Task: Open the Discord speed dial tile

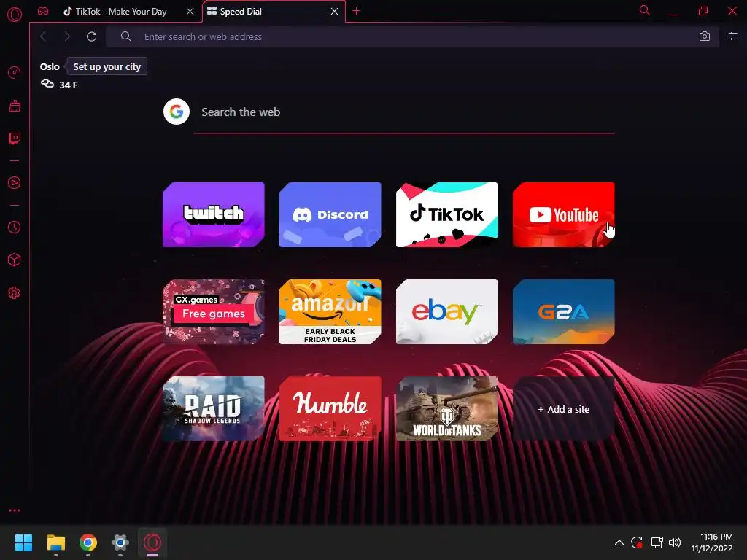Action: click(x=330, y=215)
